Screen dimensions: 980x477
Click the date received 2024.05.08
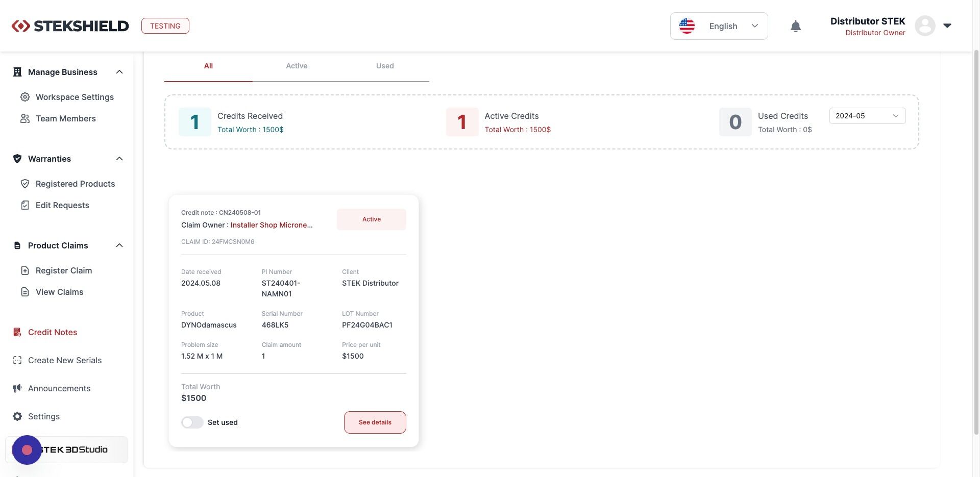pos(201,283)
